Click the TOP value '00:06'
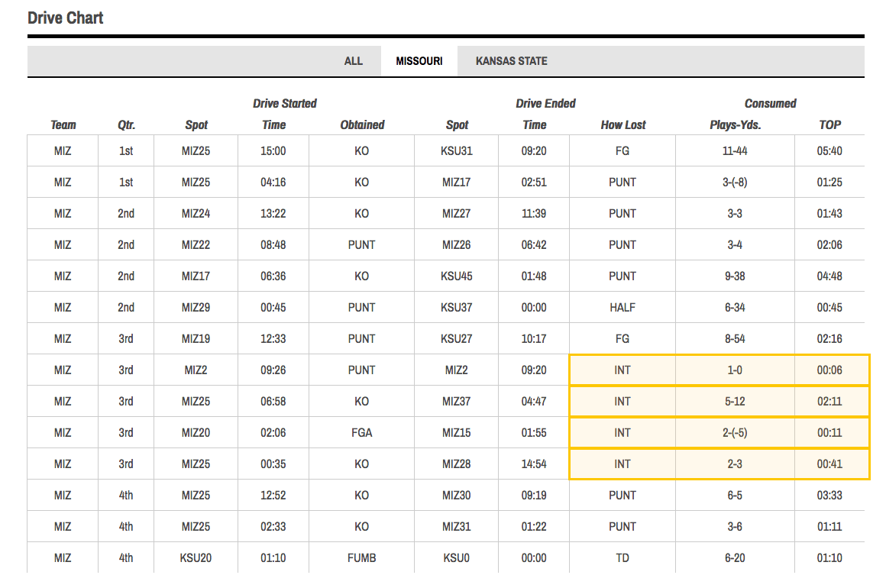886x588 pixels. click(x=829, y=370)
